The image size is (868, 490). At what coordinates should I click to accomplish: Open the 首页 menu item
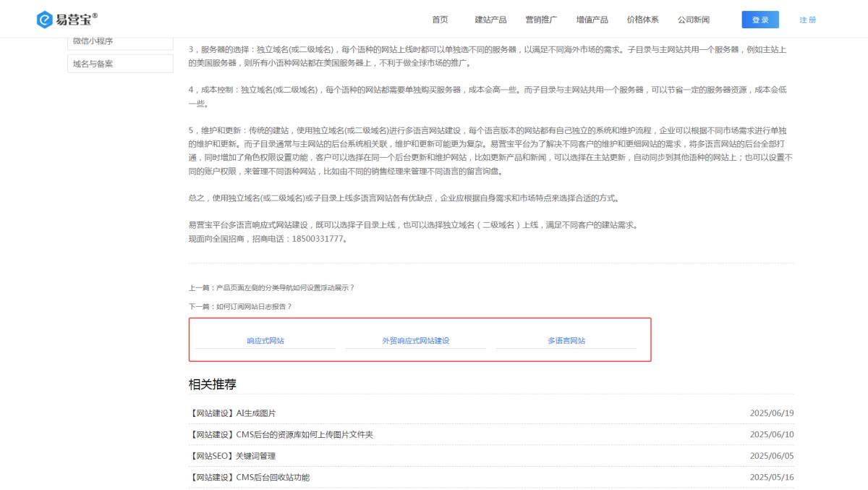[x=440, y=20]
